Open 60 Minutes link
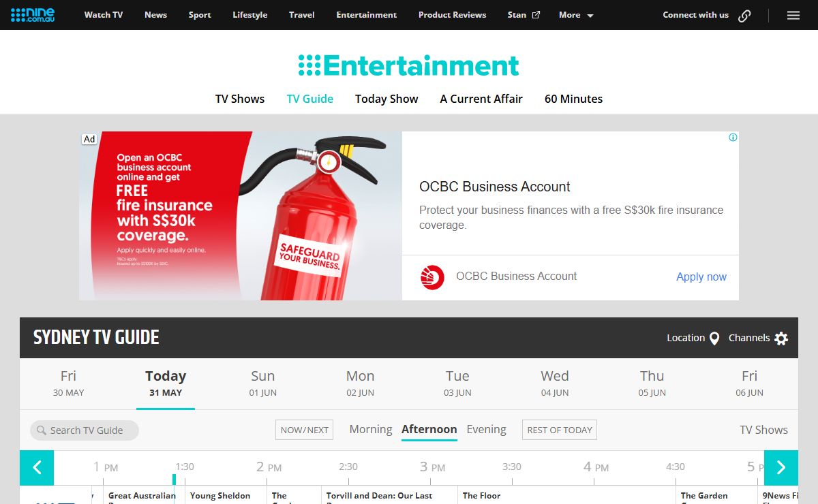The image size is (818, 504). pos(573,99)
